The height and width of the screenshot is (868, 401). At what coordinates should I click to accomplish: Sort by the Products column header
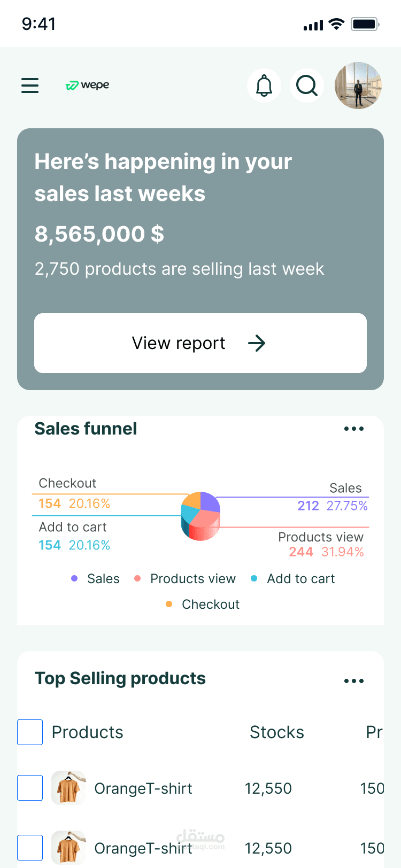click(x=88, y=732)
